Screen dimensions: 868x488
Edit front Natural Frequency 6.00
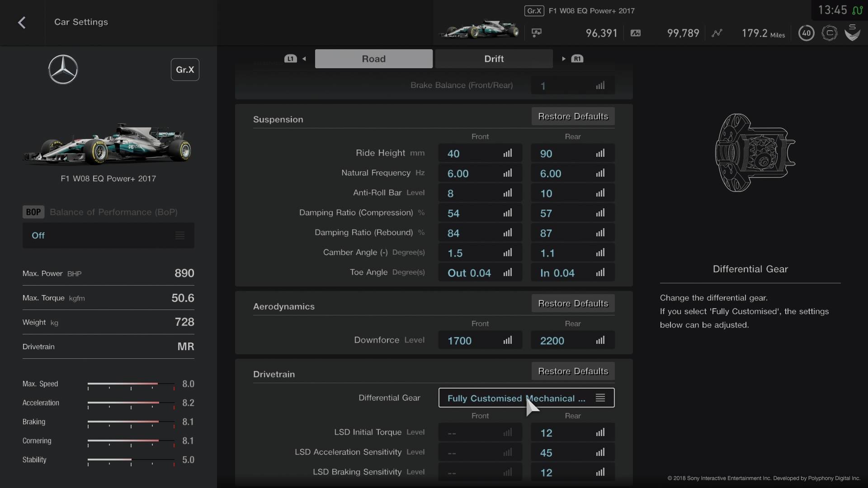tap(480, 173)
